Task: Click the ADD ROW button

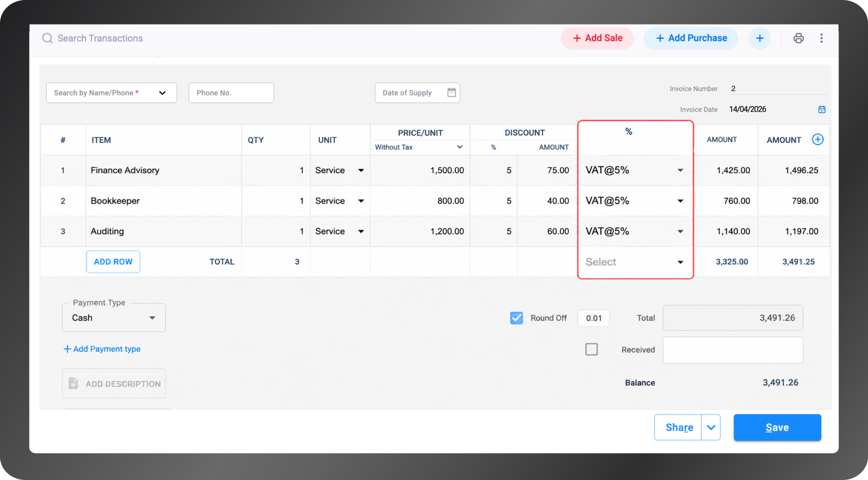Action: (x=113, y=262)
